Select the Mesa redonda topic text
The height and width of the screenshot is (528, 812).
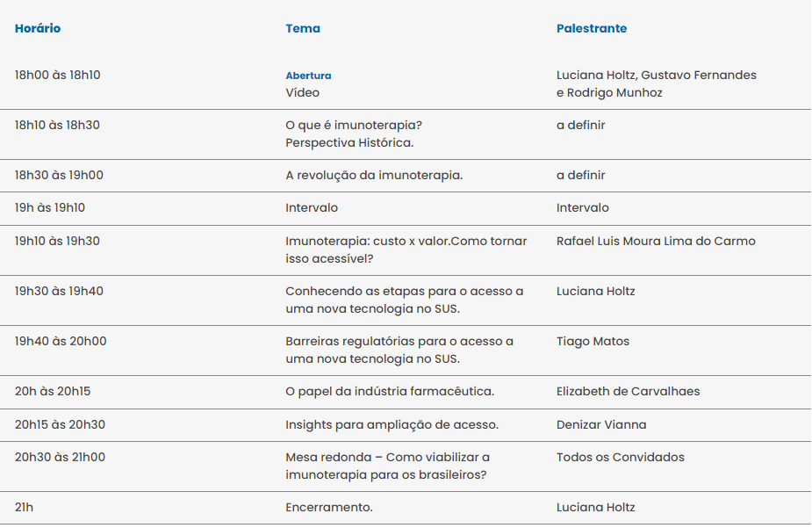[387, 457]
